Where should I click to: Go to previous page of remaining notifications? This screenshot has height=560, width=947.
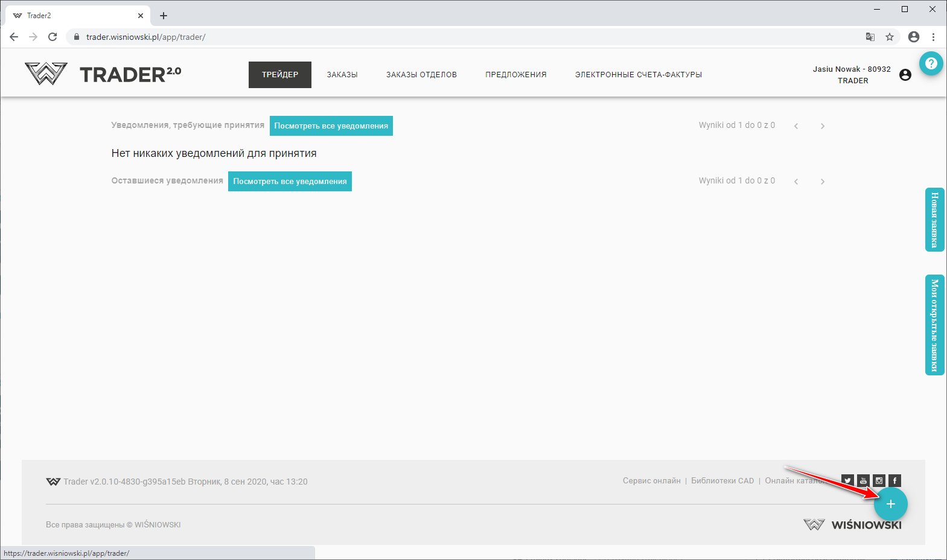(x=796, y=182)
